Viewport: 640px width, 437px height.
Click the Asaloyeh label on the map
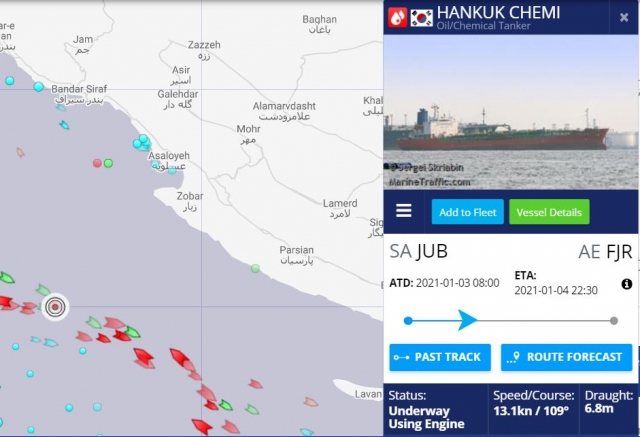169,155
